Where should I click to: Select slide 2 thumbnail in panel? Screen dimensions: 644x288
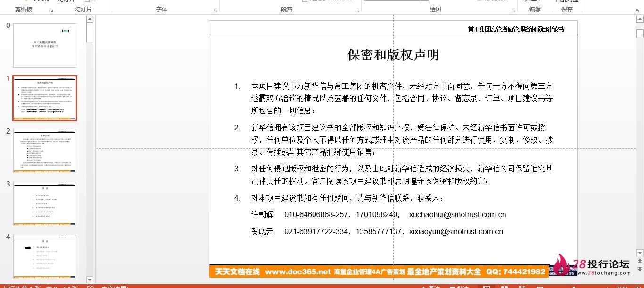tap(45, 151)
